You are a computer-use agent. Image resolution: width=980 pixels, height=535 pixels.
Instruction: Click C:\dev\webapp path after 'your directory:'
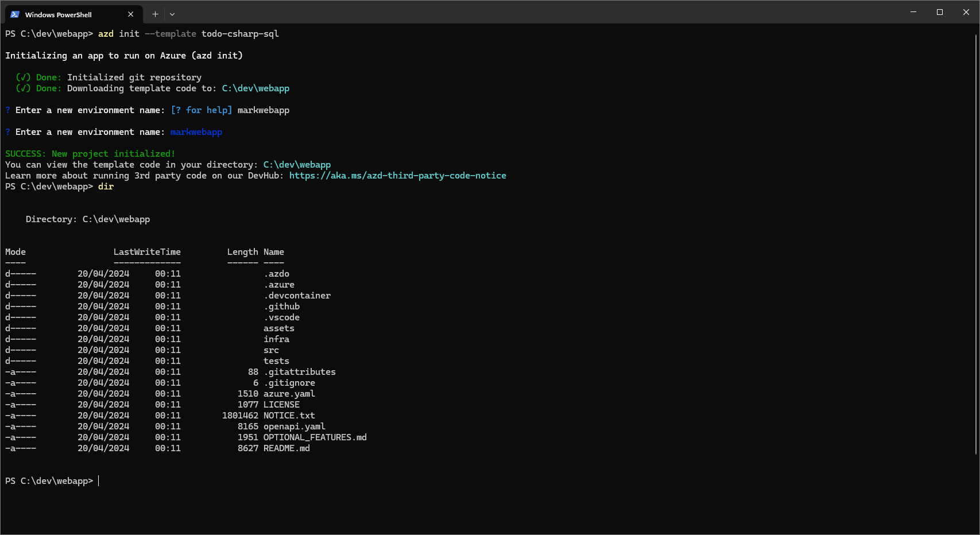297,165
